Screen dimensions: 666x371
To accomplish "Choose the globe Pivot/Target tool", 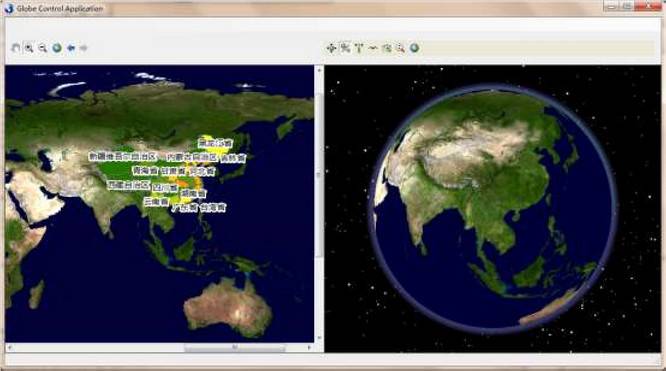I will pos(359,48).
